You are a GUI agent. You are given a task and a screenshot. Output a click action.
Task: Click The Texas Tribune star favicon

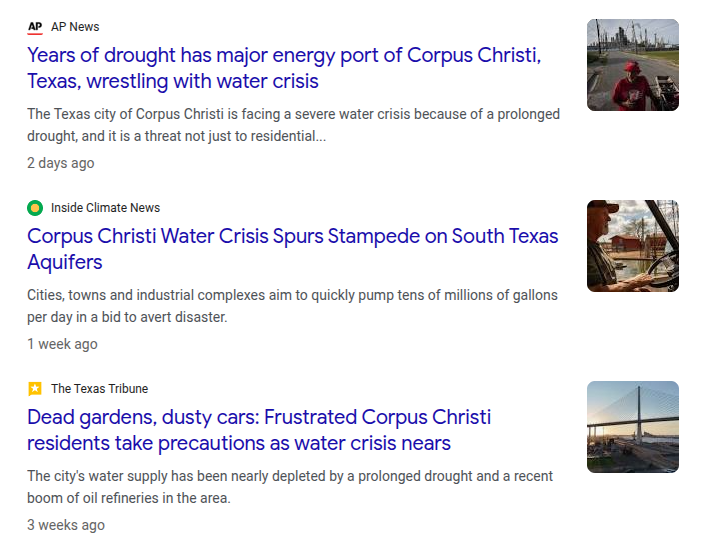(35, 389)
